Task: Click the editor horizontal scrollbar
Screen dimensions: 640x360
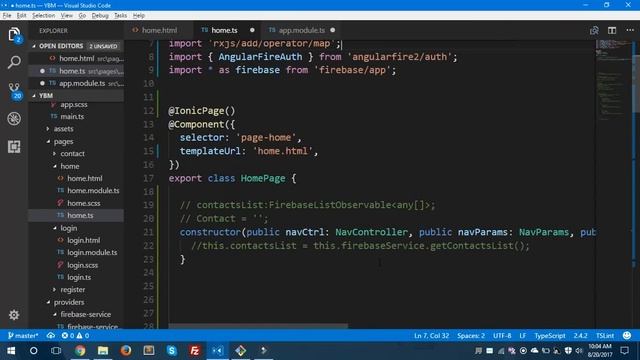Action: [258, 326]
